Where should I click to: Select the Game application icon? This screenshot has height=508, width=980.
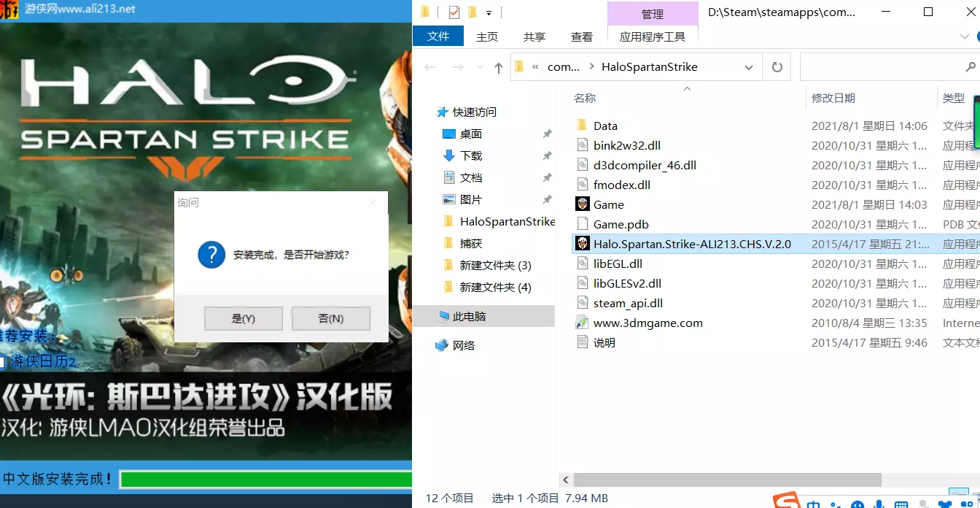point(582,204)
